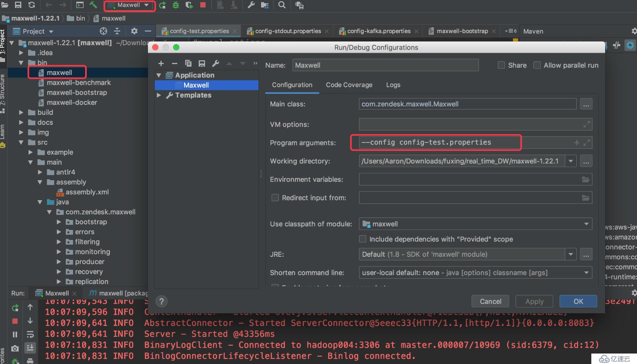Open Working directory dropdown arrow
This screenshot has width=637, height=364.
tap(571, 161)
